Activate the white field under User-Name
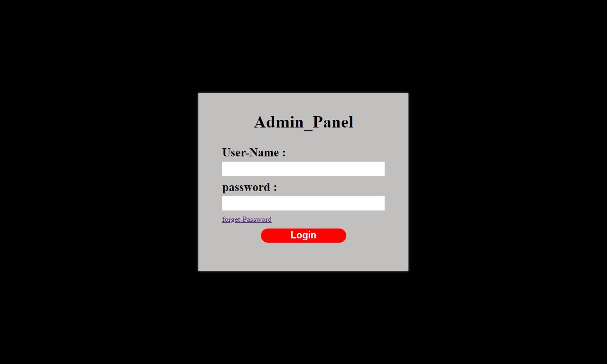Image resolution: width=607 pixels, height=364 pixels. point(303,169)
